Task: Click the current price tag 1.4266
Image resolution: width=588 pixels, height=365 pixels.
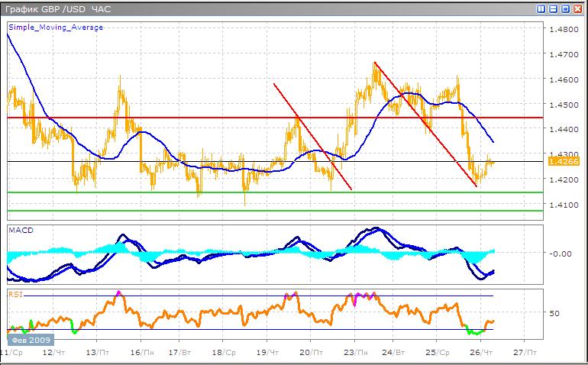Action: tap(564, 162)
